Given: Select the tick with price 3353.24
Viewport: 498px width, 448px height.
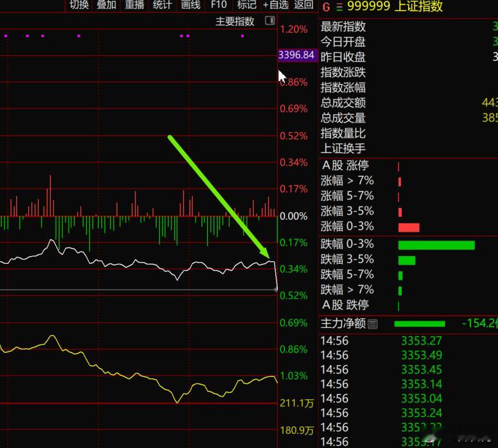Looking at the screenshot, I should click(x=408, y=413).
